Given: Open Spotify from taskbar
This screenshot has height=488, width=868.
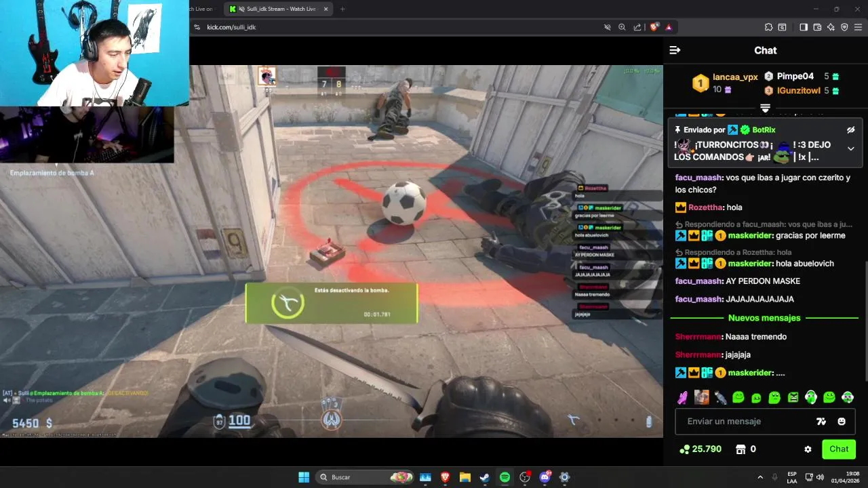Looking at the screenshot, I should [505, 477].
